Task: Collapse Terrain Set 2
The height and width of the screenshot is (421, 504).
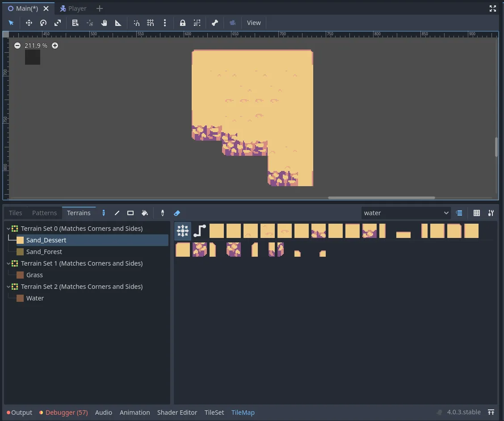Action: (8, 287)
